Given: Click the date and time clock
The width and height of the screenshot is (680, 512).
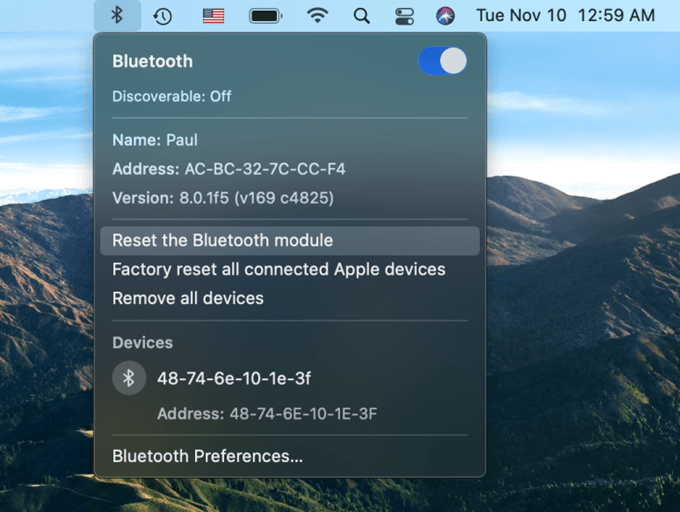Looking at the screenshot, I should [566, 16].
